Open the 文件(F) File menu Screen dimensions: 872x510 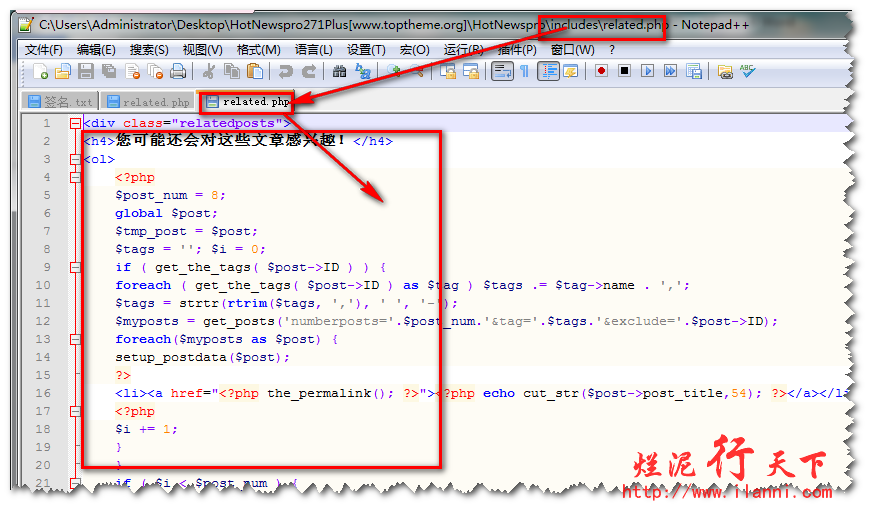[x=43, y=50]
